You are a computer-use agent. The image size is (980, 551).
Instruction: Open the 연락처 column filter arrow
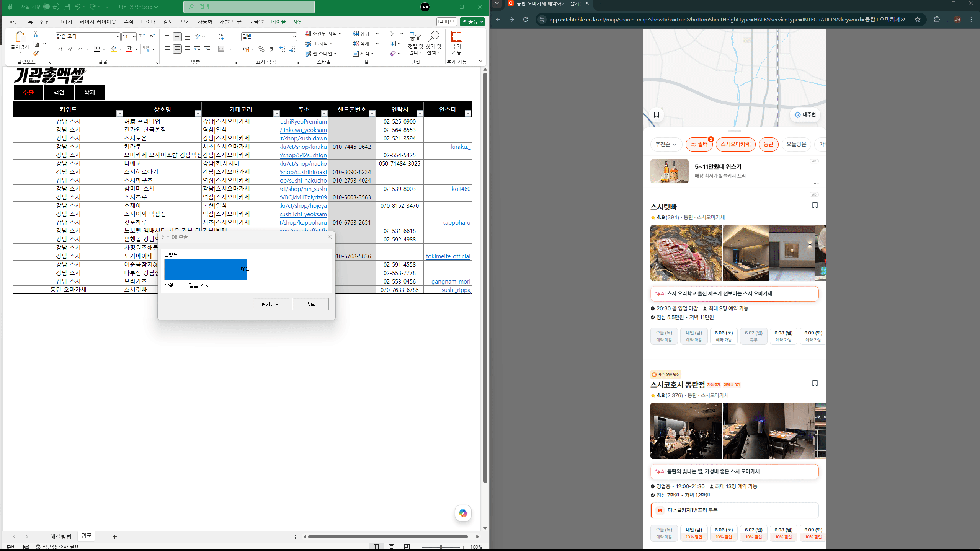click(x=420, y=113)
